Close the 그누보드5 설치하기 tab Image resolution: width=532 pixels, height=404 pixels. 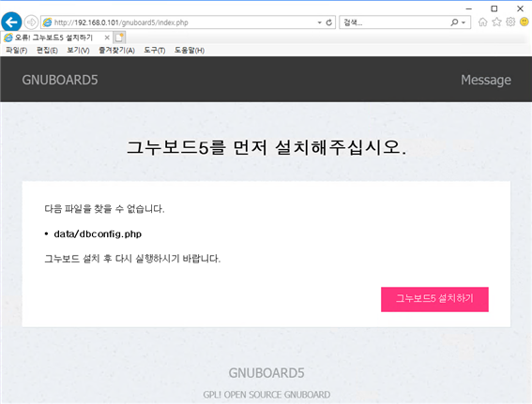click(107, 37)
